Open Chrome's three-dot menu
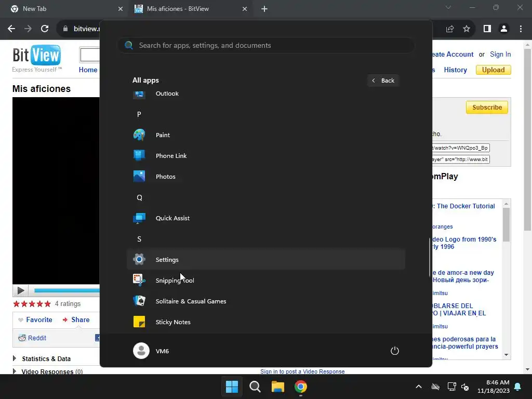Viewport: 532px width, 399px height. 521,29
